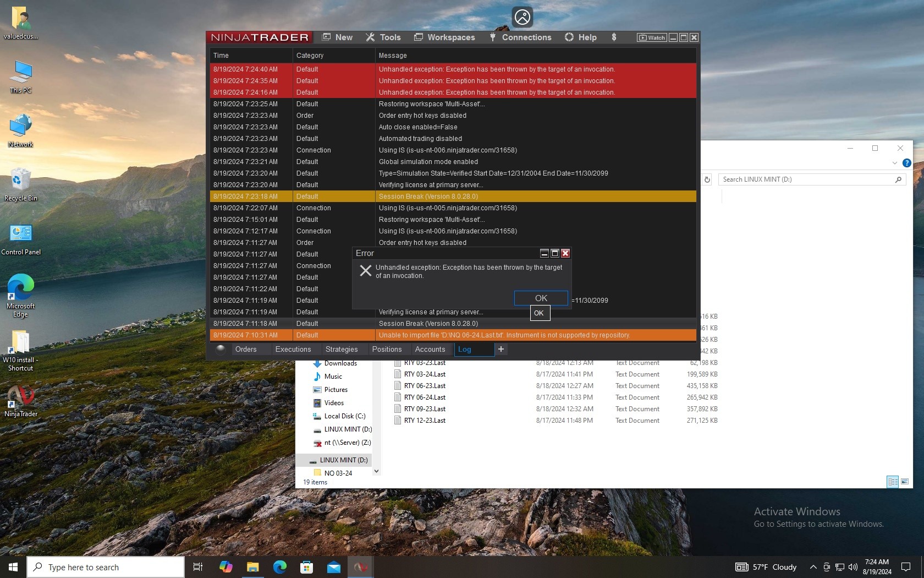Select file RTY 06-23.Last
Viewport: 924px width, 578px height.
pyautogui.click(x=425, y=386)
